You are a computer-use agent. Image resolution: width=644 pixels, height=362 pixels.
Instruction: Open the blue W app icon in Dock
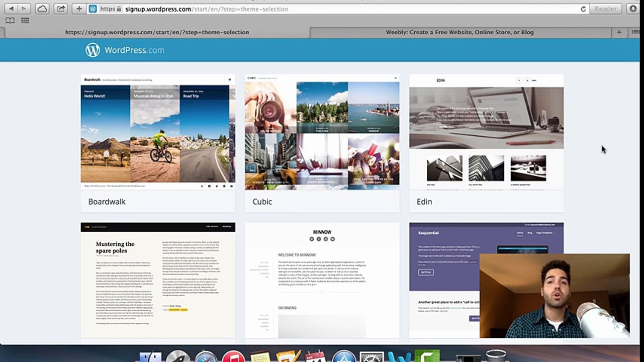pos(400,356)
